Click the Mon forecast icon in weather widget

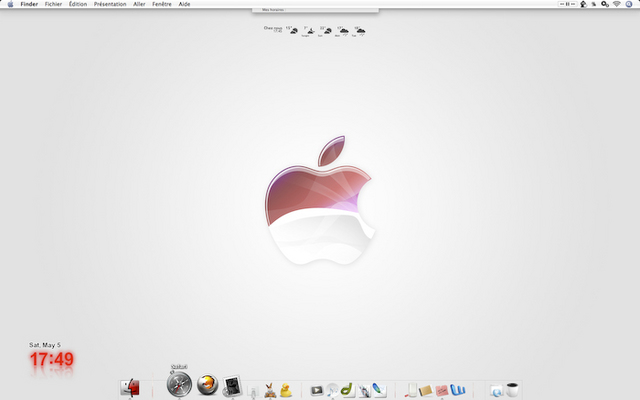point(344,31)
